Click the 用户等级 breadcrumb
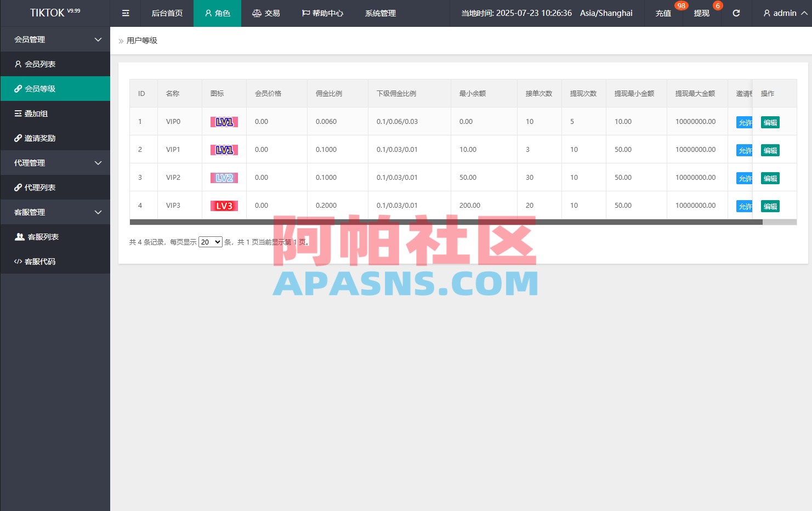The image size is (812, 511). click(x=142, y=41)
